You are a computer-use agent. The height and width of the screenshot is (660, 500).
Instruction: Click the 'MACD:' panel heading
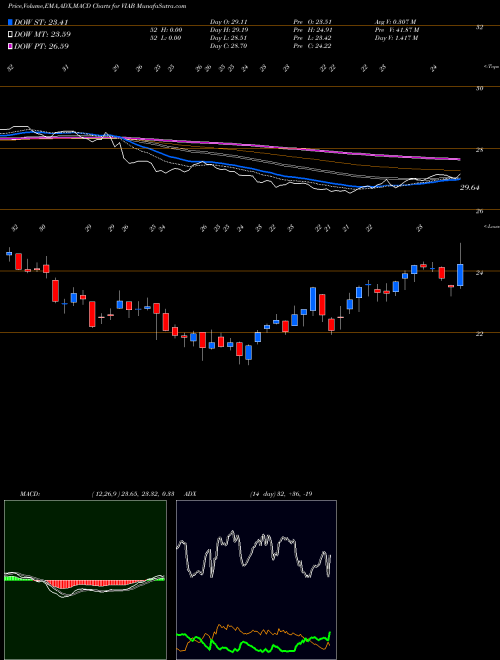29,493
